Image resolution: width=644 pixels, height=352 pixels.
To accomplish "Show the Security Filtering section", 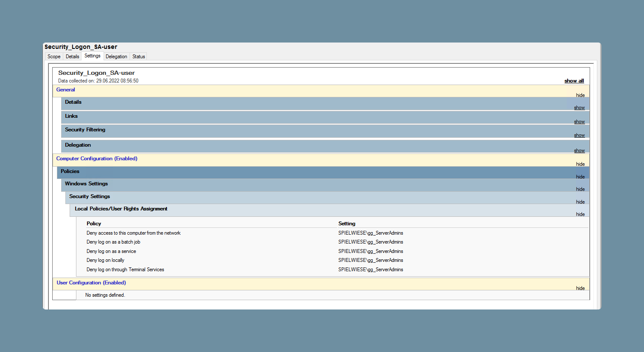I will 579,135.
